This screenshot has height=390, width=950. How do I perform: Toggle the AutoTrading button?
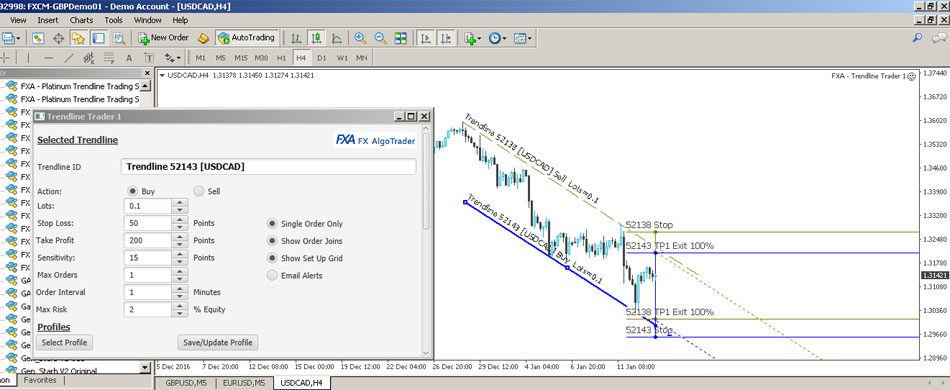(247, 38)
